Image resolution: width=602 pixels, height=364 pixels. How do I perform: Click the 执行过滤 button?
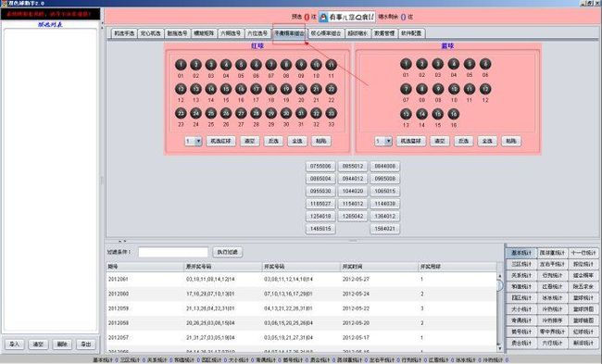[228, 252]
